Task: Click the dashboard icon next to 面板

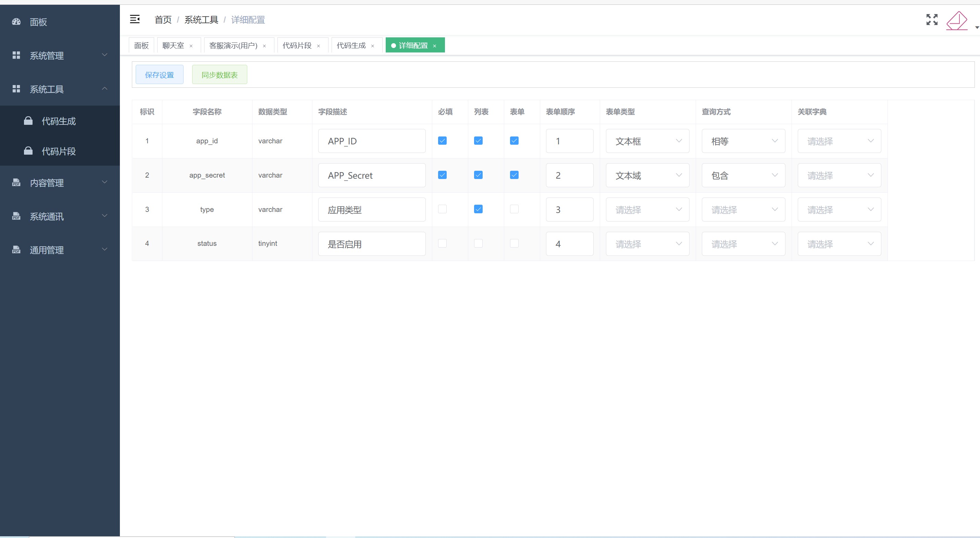Action: point(16,22)
